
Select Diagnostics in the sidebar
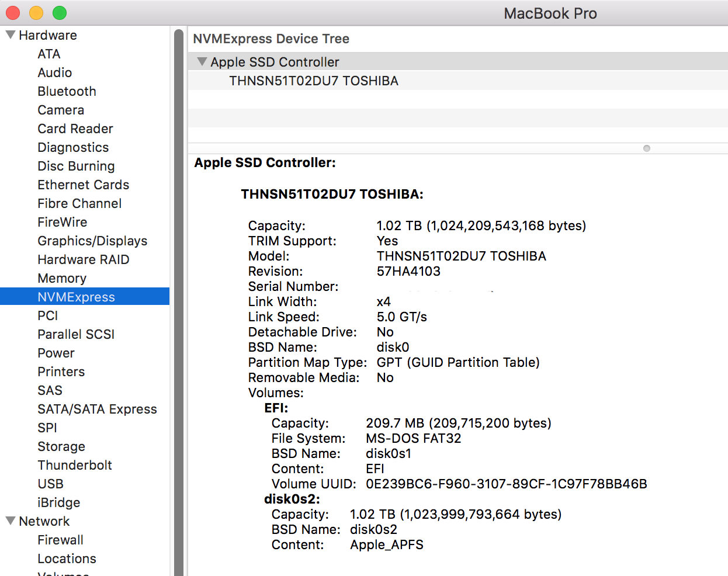click(73, 147)
